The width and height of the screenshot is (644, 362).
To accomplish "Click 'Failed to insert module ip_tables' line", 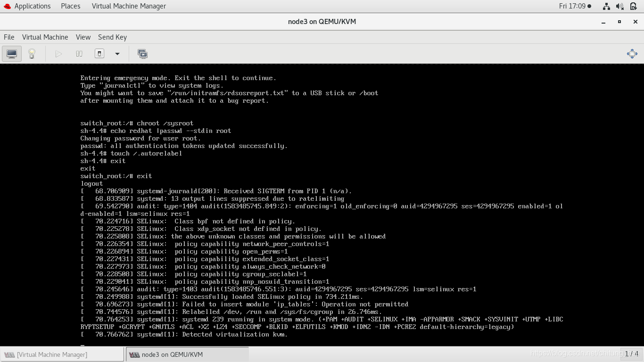I will tap(244, 304).
